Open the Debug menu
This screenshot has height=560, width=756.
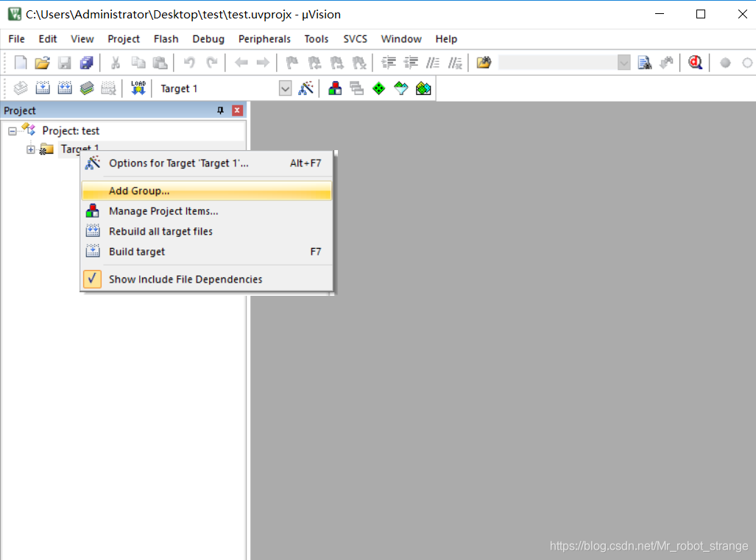[x=208, y=38]
